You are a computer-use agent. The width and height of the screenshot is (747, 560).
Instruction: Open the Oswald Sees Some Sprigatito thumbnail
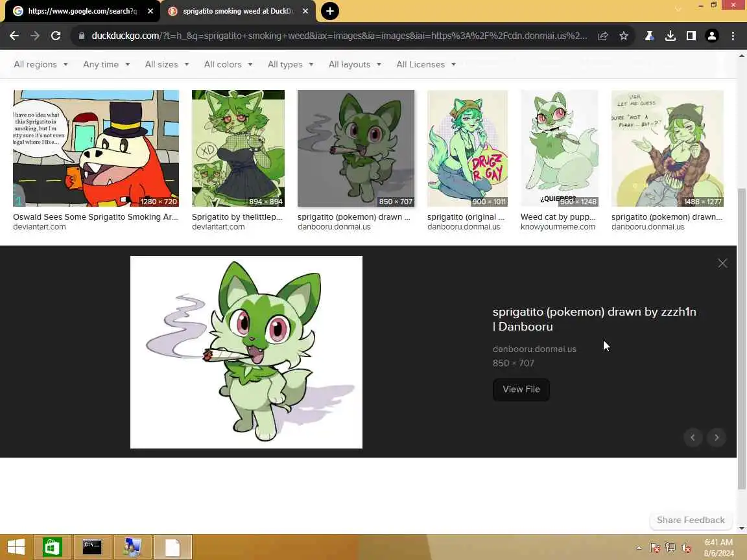point(96,148)
